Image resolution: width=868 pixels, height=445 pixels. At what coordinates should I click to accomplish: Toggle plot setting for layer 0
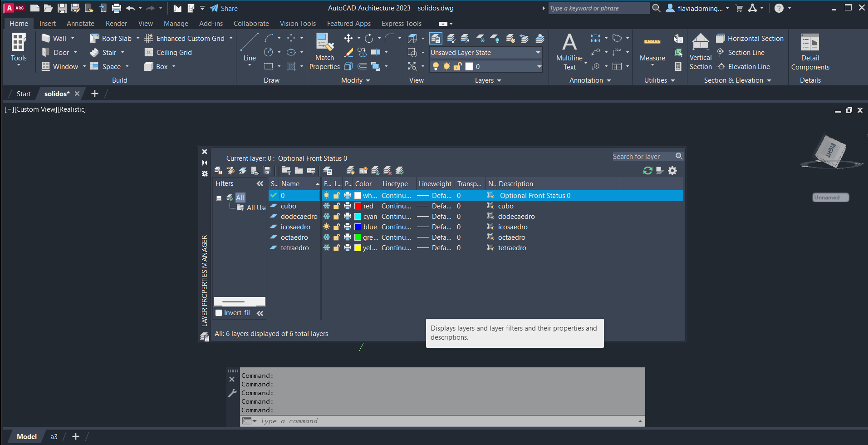[x=348, y=196]
